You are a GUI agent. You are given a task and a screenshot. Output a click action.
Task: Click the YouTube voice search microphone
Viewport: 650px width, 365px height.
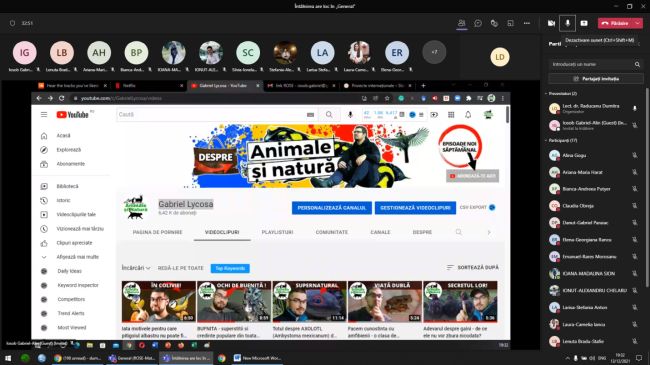click(x=351, y=114)
